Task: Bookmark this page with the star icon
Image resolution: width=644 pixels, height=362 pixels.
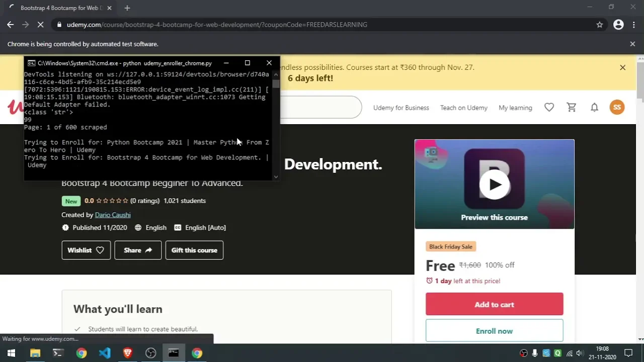Action: (x=599, y=25)
